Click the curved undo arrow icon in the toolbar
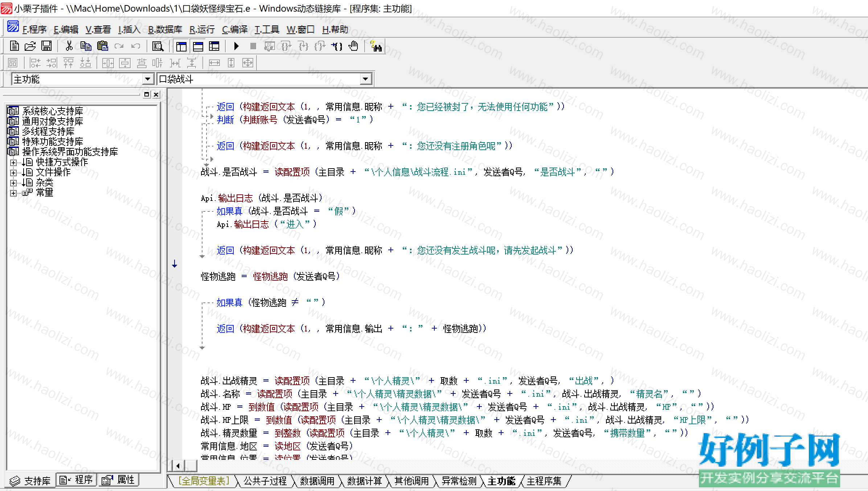Image resolution: width=868 pixels, height=491 pixels. pyautogui.click(x=136, y=46)
